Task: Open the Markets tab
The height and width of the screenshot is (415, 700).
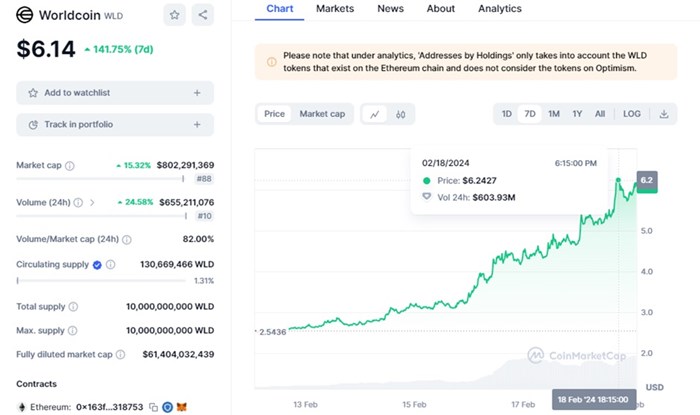Action: click(x=334, y=8)
